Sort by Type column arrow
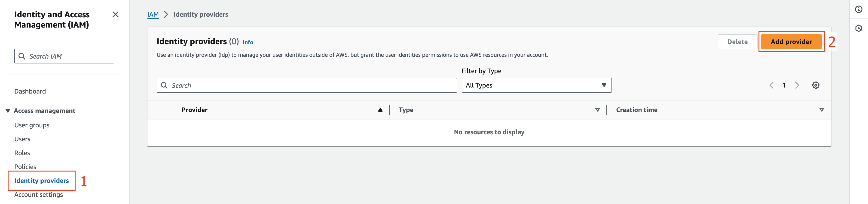Screen dimensions: 868x204 [597, 110]
